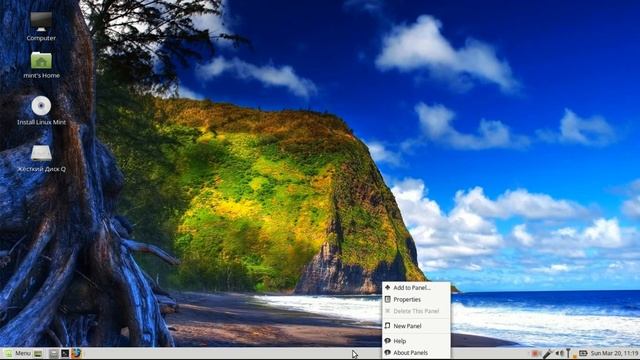Click the red tray icon in panel
The width and height of the screenshot is (640, 360).
click(x=535, y=353)
